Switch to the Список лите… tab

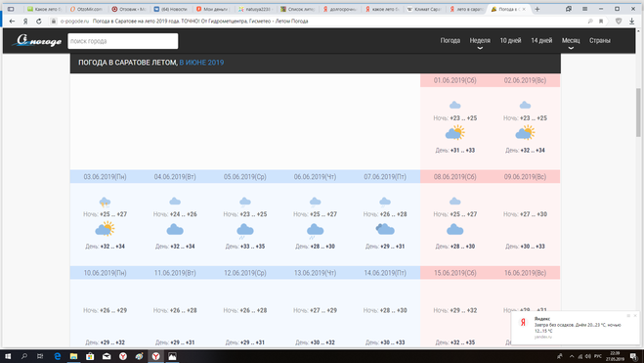pyautogui.click(x=298, y=9)
